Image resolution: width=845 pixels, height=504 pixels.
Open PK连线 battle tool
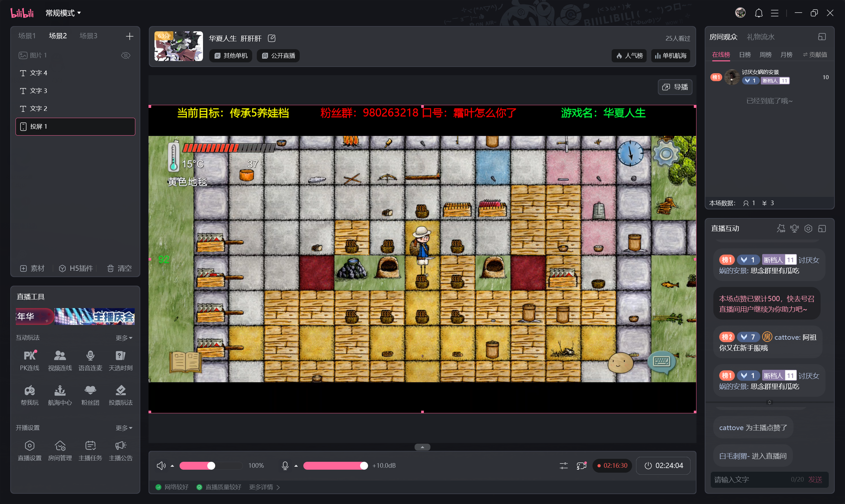(x=30, y=360)
